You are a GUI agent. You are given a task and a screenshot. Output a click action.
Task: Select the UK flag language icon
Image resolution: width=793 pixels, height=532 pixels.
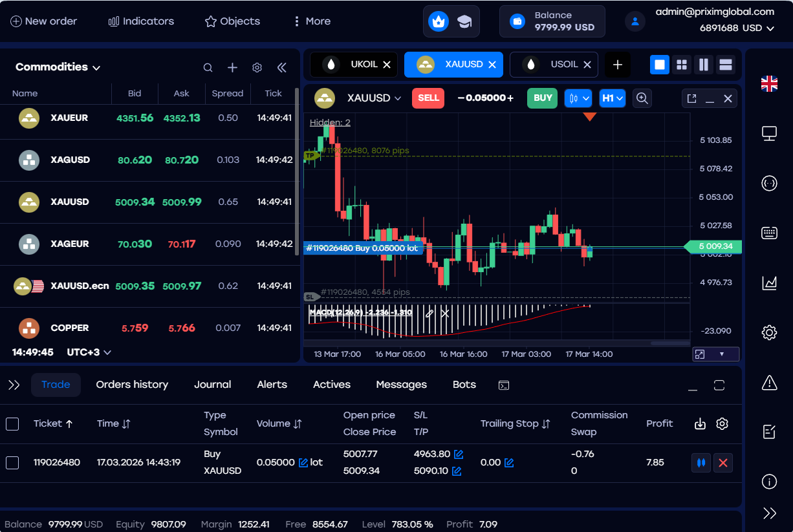769,83
